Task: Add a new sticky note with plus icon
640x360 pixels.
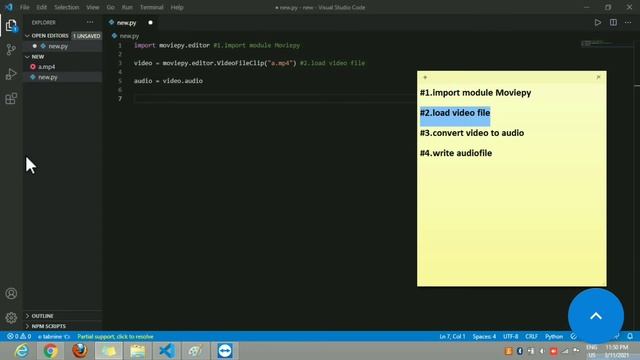Action: (425, 77)
